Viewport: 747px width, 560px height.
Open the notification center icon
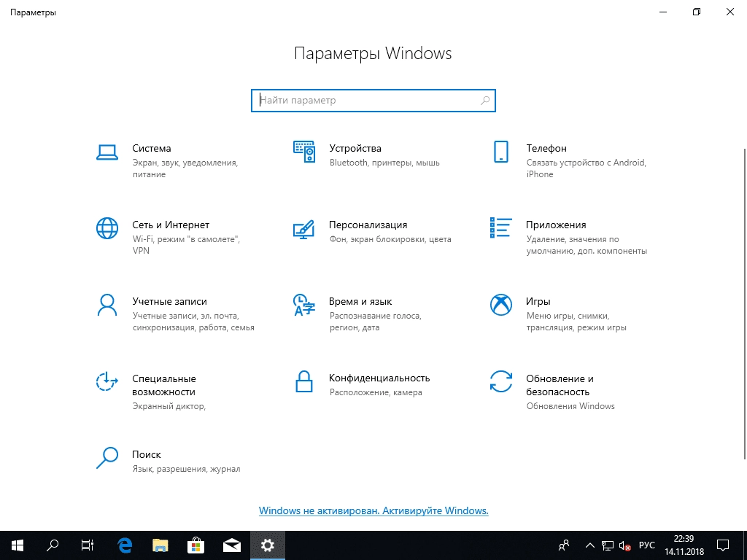[x=723, y=545]
